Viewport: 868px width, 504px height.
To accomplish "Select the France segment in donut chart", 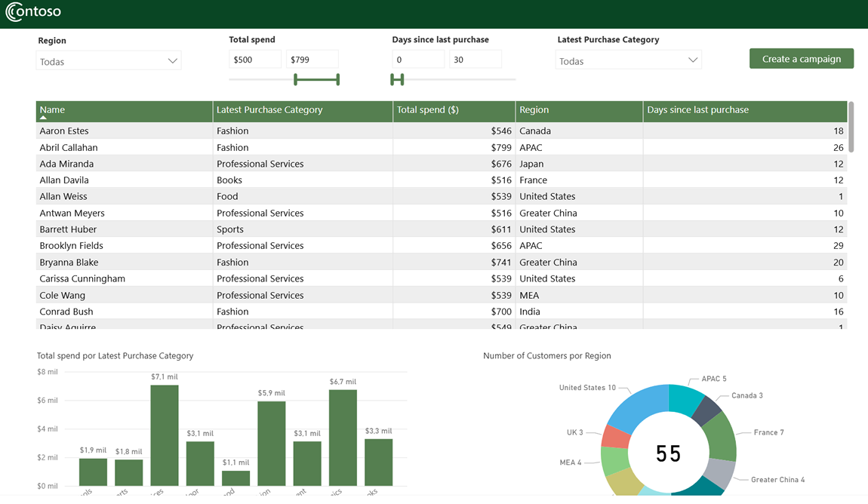I will pos(723,435).
